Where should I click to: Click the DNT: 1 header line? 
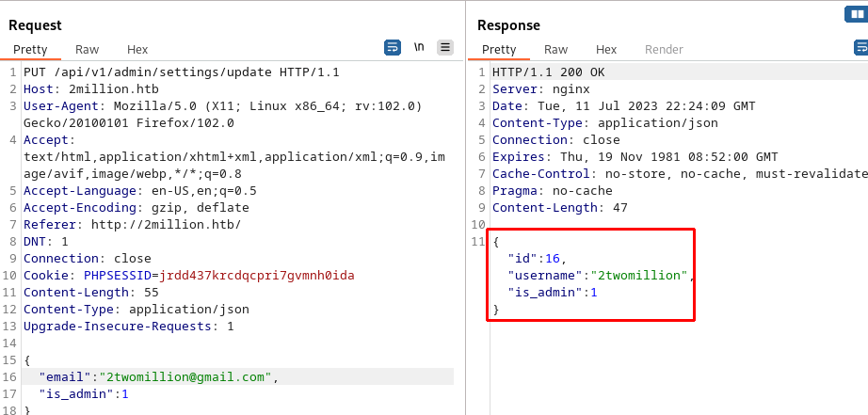(x=45, y=242)
